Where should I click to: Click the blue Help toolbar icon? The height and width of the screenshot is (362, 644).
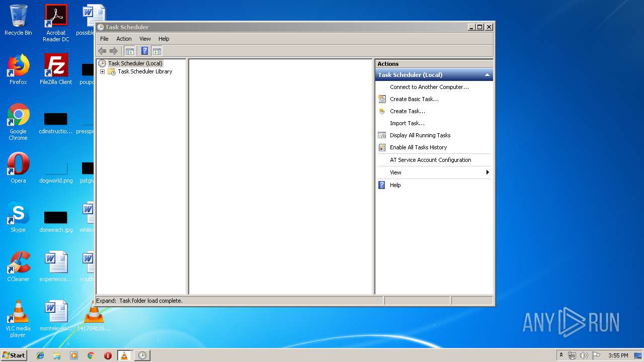(144, 51)
